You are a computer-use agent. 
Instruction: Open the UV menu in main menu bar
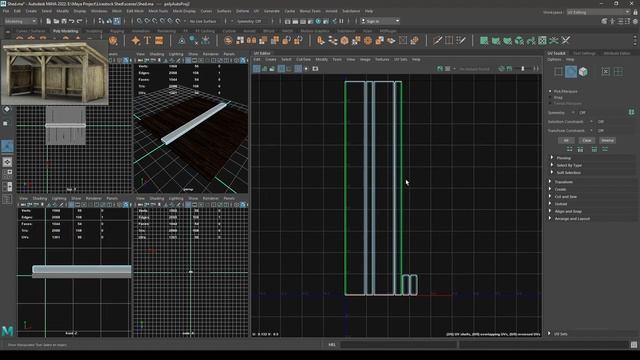tap(256, 11)
